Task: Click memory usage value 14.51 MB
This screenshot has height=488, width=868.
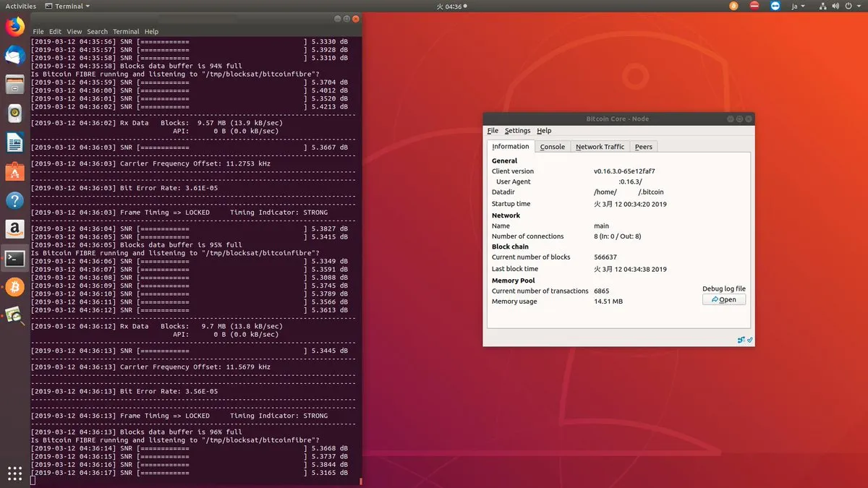Action: tap(608, 301)
